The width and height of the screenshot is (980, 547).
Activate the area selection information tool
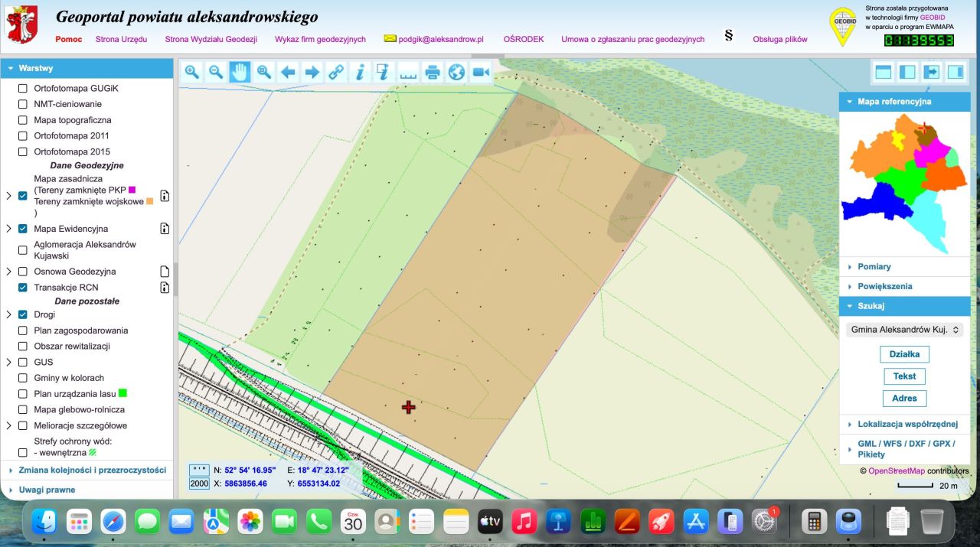click(x=384, y=72)
